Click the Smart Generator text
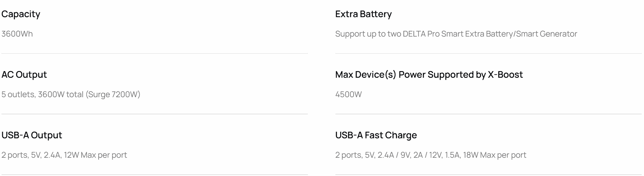 pos(546,34)
